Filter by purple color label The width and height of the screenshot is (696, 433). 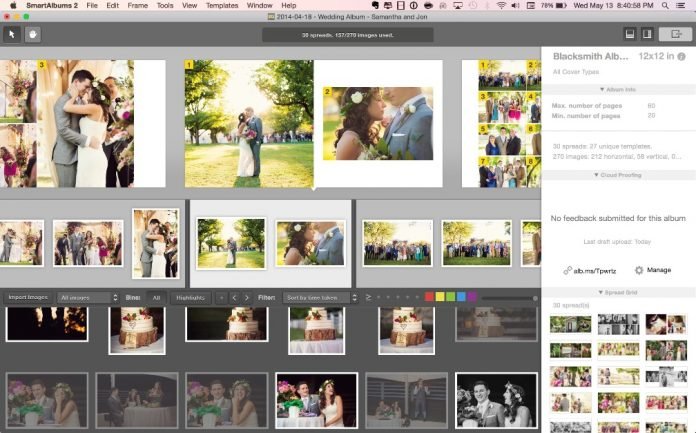click(x=472, y=297)
